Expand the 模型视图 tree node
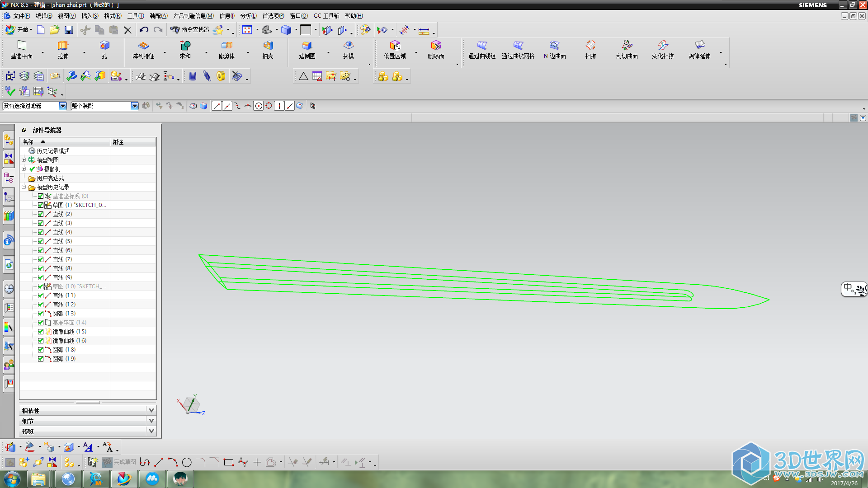868x488 pixels. [24, 160]
